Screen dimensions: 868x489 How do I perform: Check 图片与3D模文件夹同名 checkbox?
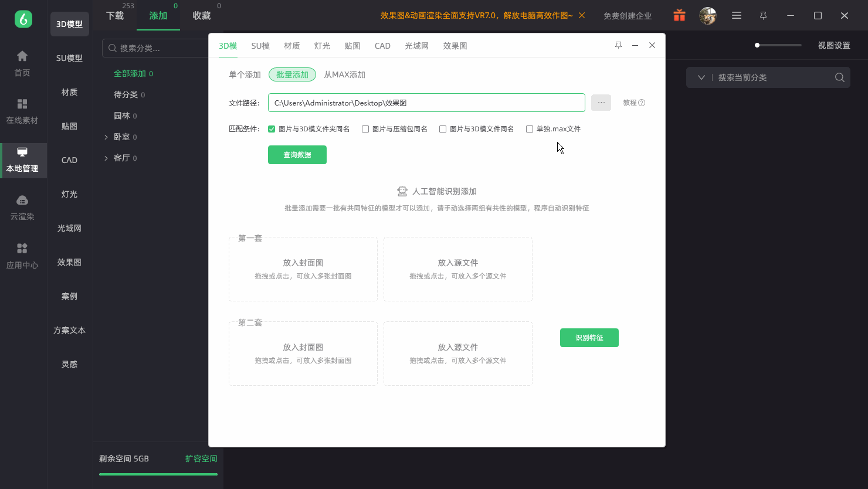[x=272, y=129]
